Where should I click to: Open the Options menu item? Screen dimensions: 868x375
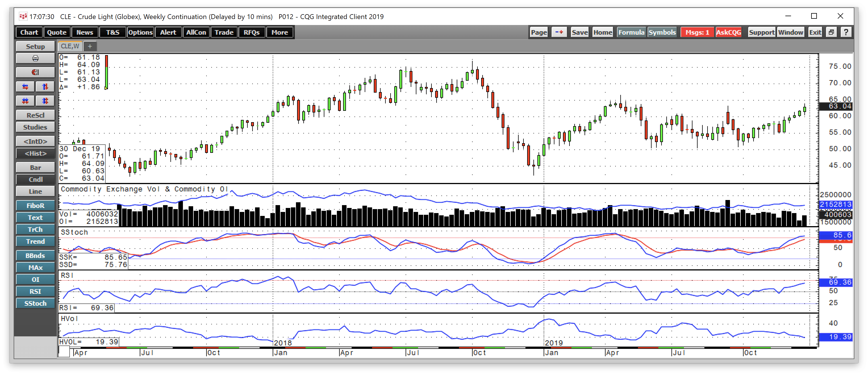140,32
